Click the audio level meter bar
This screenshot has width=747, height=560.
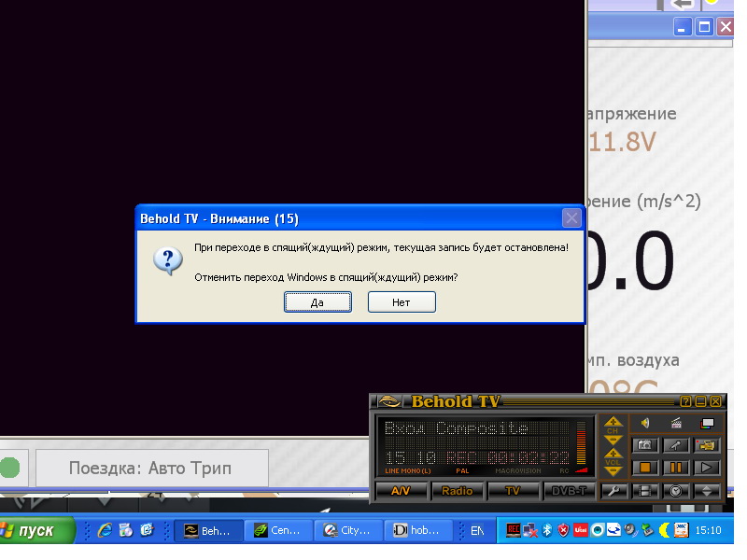(x=581, y=442)
